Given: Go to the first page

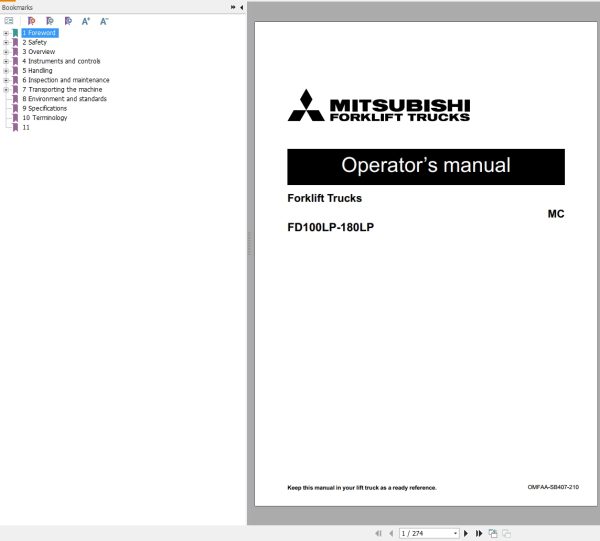Looking at the screenshot, I should pyautogui.click(x=378, y=533).
